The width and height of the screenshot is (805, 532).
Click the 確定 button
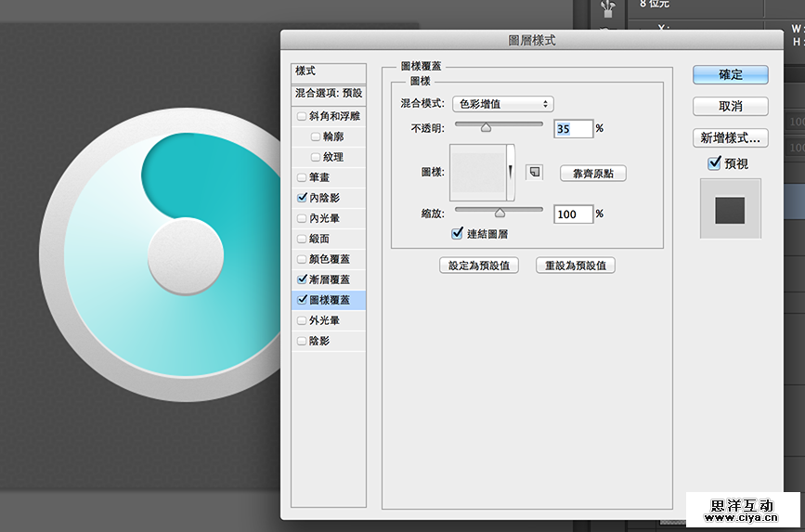pyautogui.click(x=730, y=74)
